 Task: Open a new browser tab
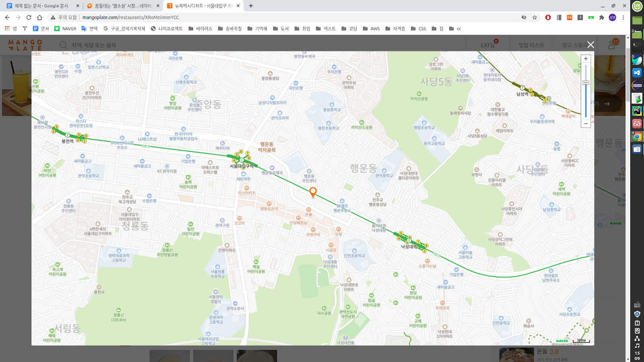(x=251, y=6)
